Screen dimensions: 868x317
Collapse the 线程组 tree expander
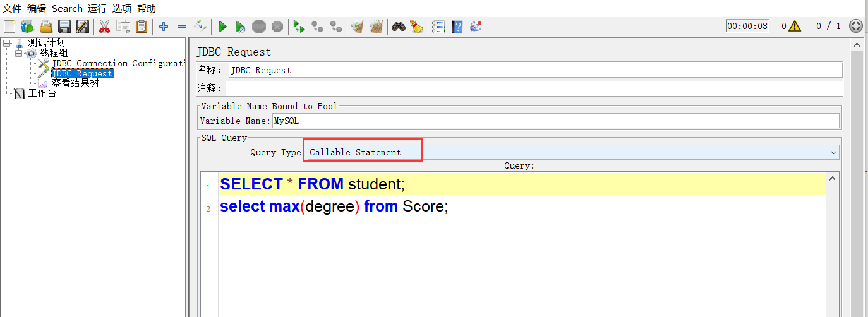coord(18,53)
